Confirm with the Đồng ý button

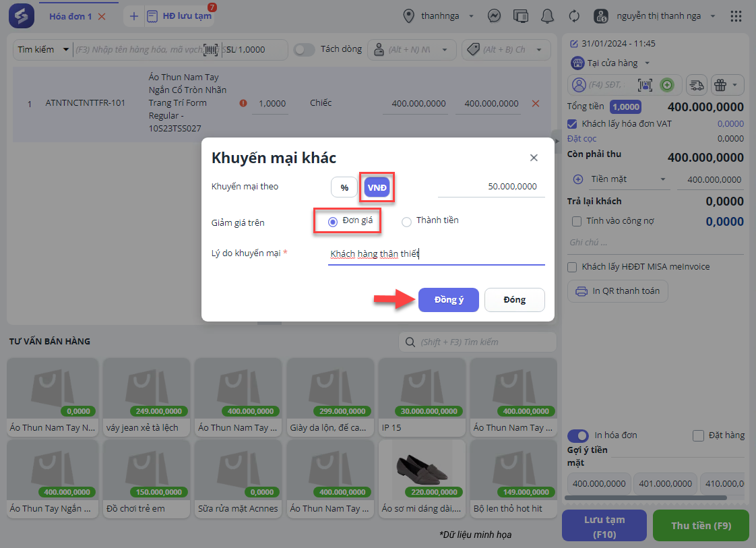pyautogui.click(x=448, y=299)
